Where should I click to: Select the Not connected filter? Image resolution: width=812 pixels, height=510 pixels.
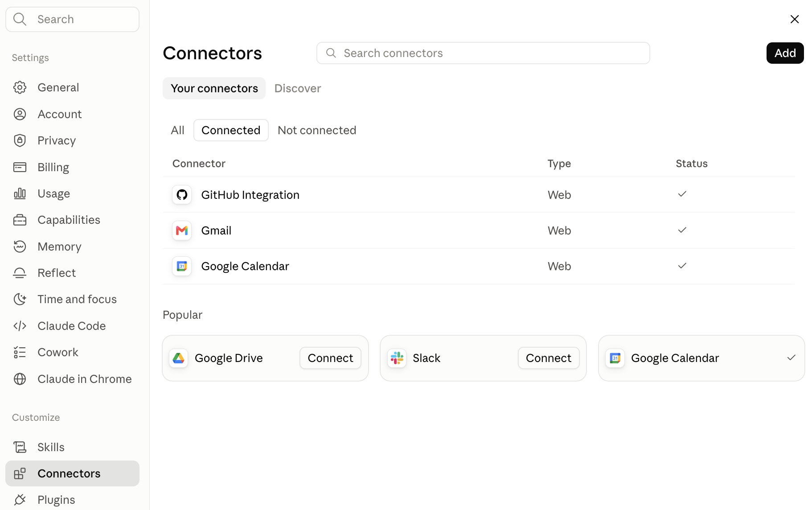pyautogui.click(x=317, y=130)
